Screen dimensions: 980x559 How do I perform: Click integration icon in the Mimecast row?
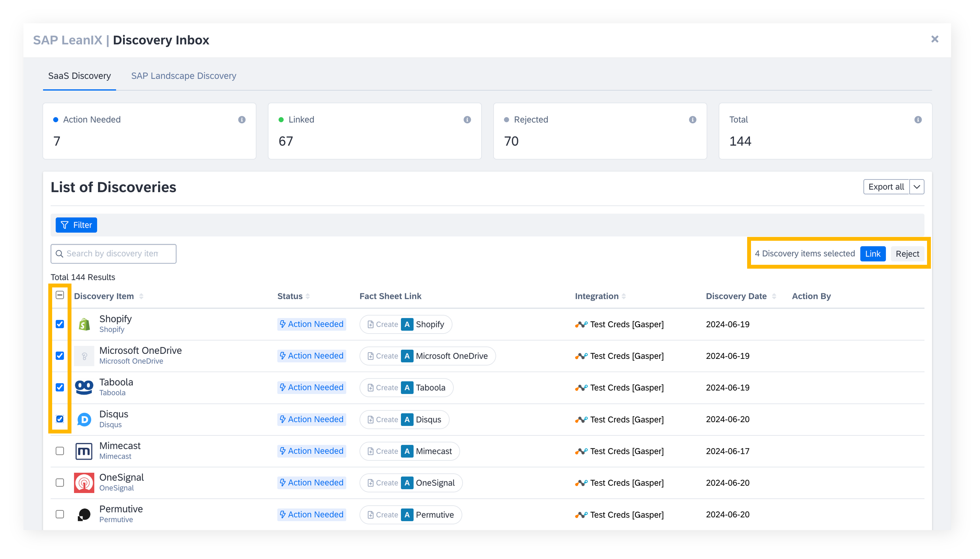(581, 451)
